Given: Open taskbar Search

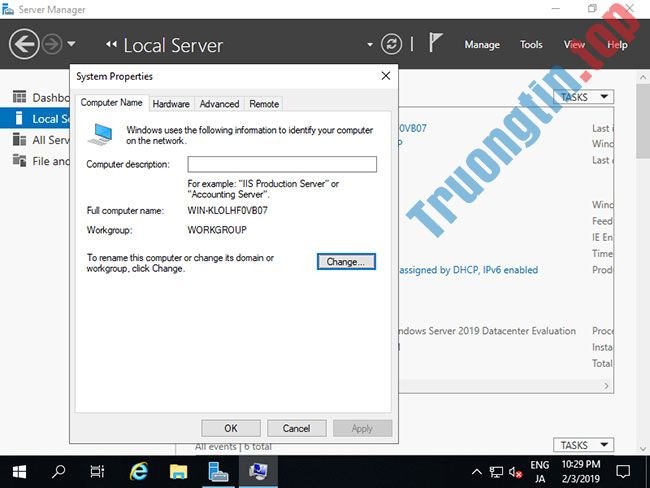Looking at the screenshot, I should click(x=58, y=471).
